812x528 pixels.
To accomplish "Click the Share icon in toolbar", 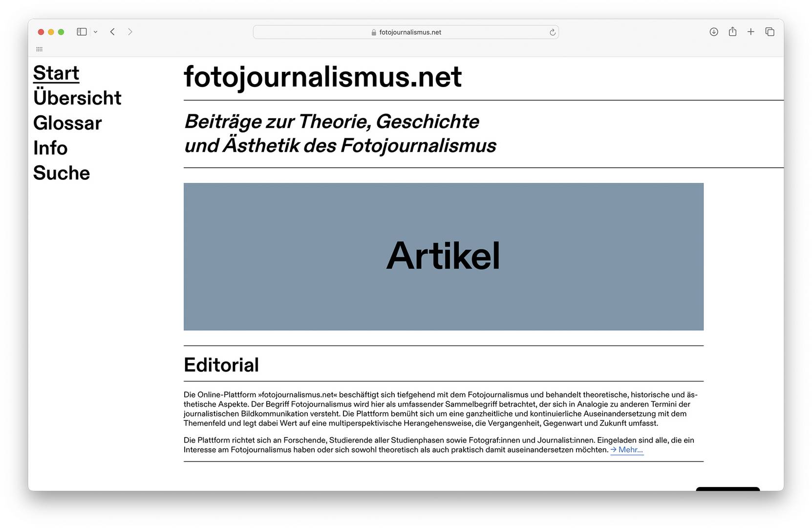I will (x=732, y=31).
